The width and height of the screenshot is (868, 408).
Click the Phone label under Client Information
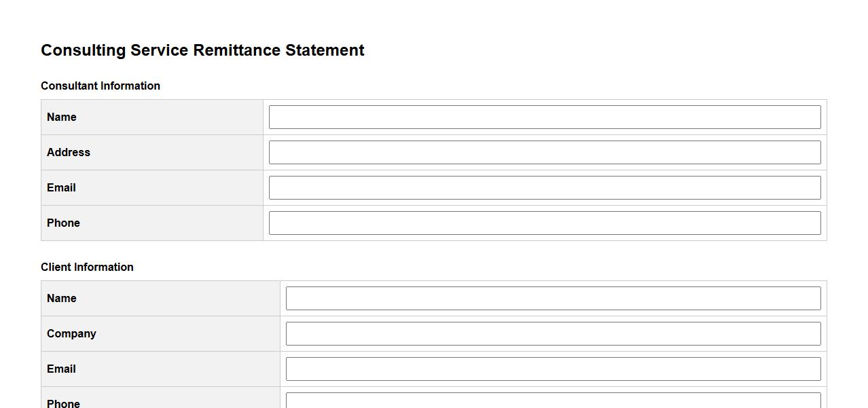tap(63, 403)
